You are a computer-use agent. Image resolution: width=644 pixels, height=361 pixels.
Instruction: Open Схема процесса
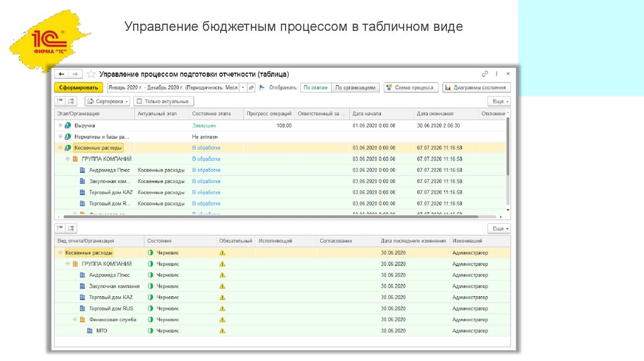(411, 88)
